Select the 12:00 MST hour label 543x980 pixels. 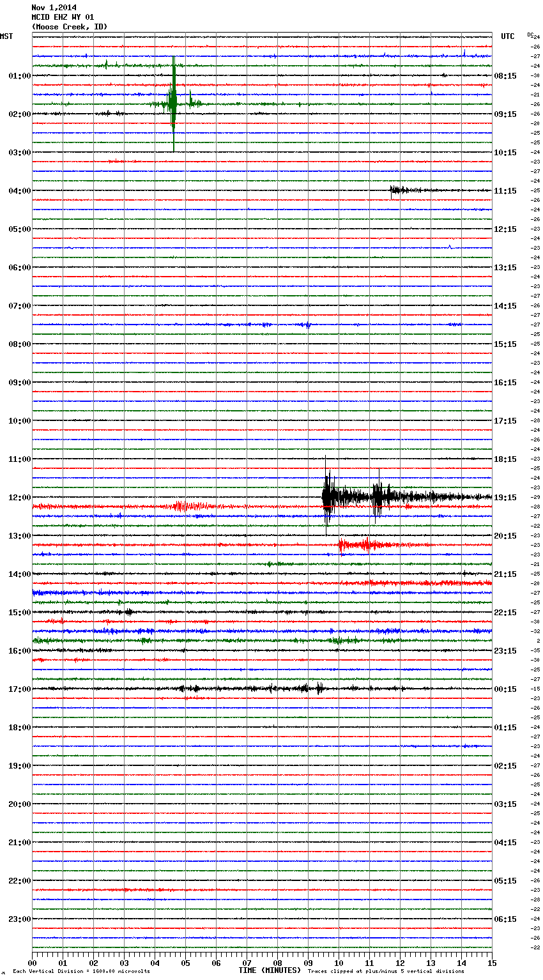coord(20,497)
